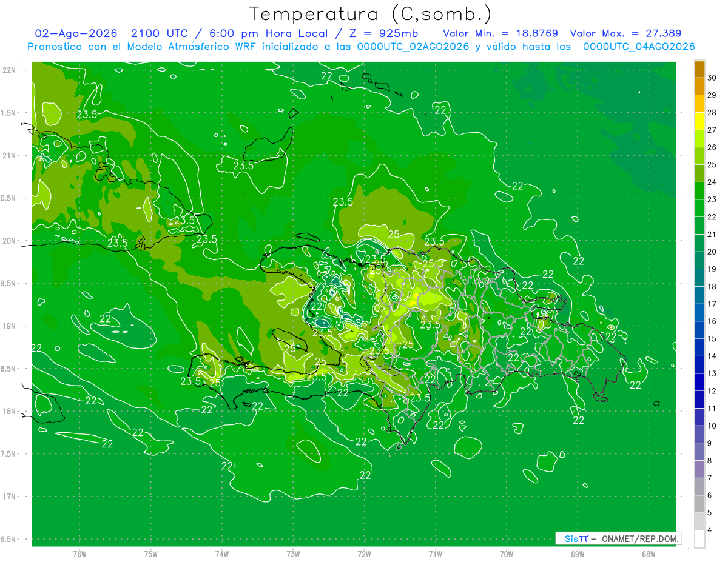The height and width of the screenshot is (562, 728).
Task: Click the 68W longitude axis label
Action: [x=648, y=554]
